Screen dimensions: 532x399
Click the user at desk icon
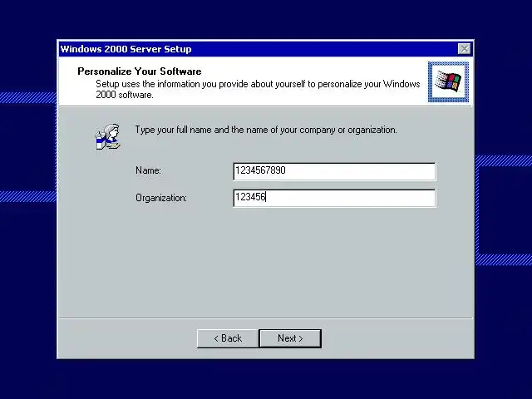pyautogui.click(x=107, y=136)
